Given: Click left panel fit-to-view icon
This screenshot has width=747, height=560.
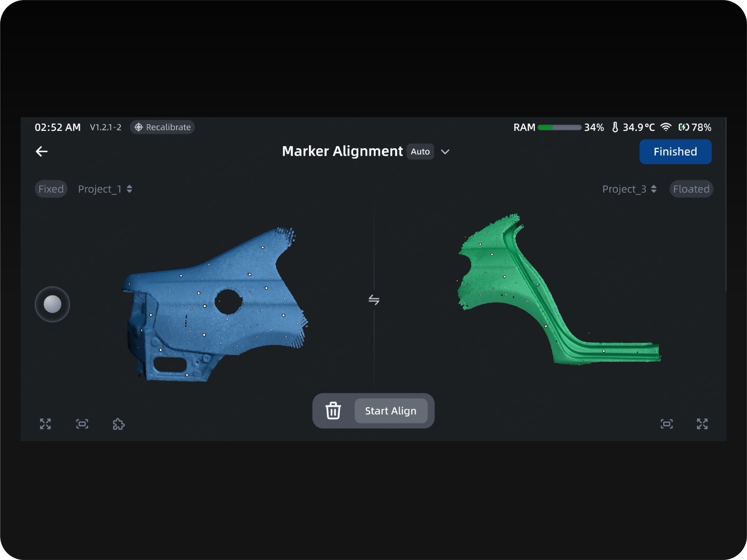Looking at the screenshot, I should click(82, 424).
